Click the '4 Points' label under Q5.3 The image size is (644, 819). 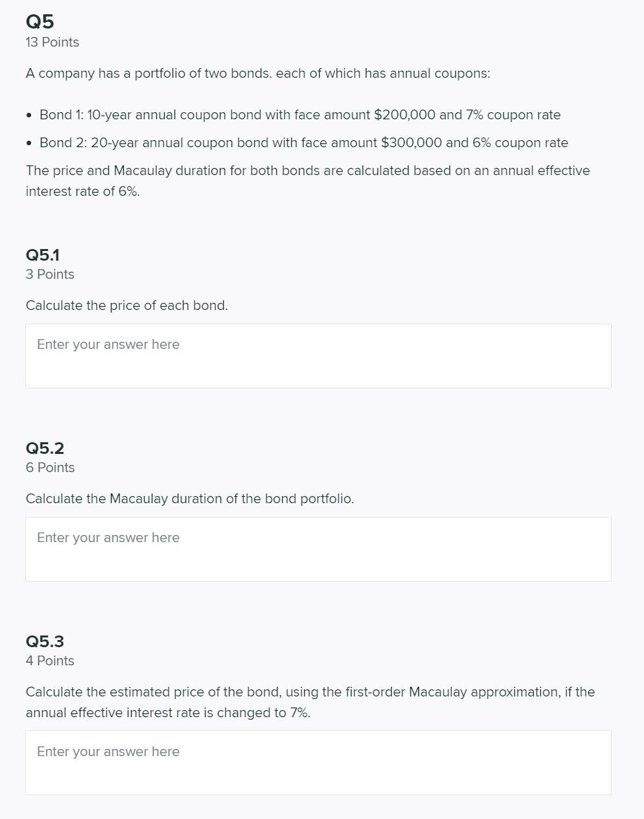pos(50,661)
